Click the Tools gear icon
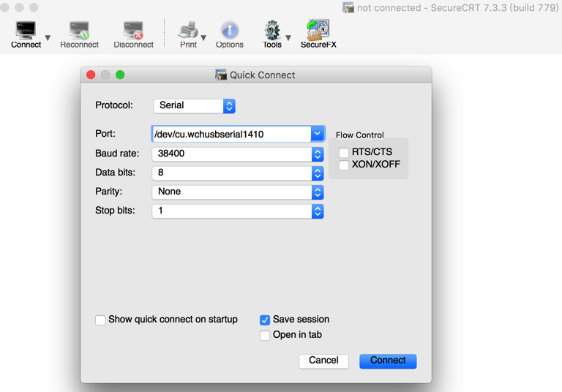This screenshot has width=562, height=392. coord(272,30)
